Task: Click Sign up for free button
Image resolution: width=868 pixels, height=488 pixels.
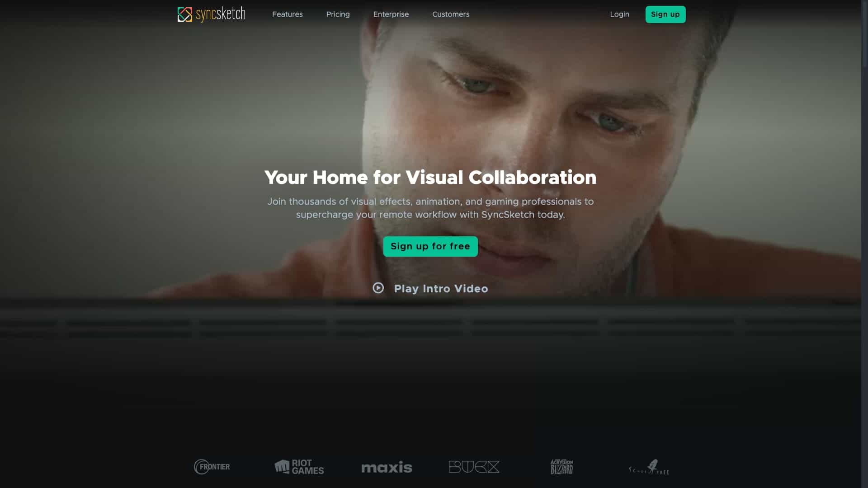Action: (x=430, y=246)
